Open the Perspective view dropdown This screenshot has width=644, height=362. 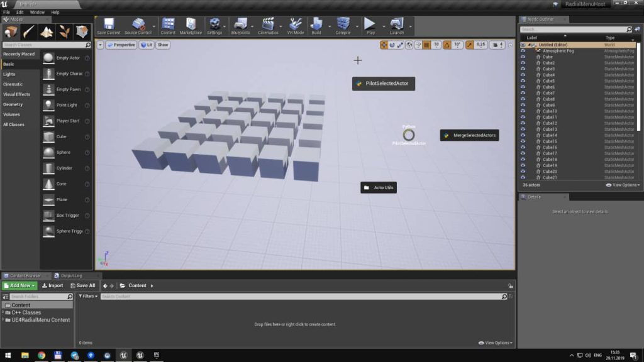(121, 45)
